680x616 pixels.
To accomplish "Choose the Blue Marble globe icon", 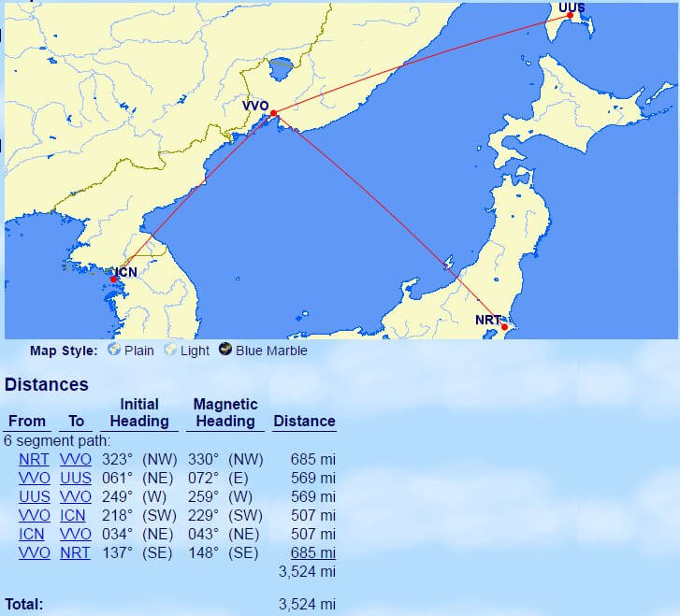I will (225, 351).
